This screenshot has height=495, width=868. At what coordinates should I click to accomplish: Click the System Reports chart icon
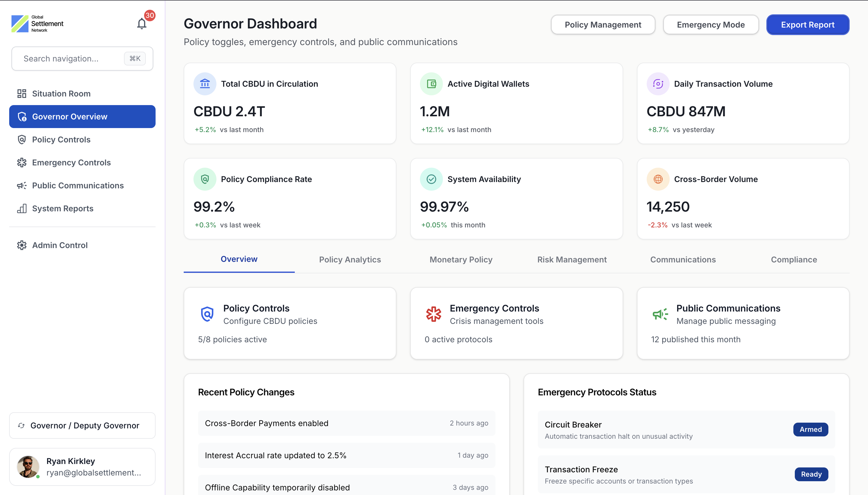pos(22,208)
